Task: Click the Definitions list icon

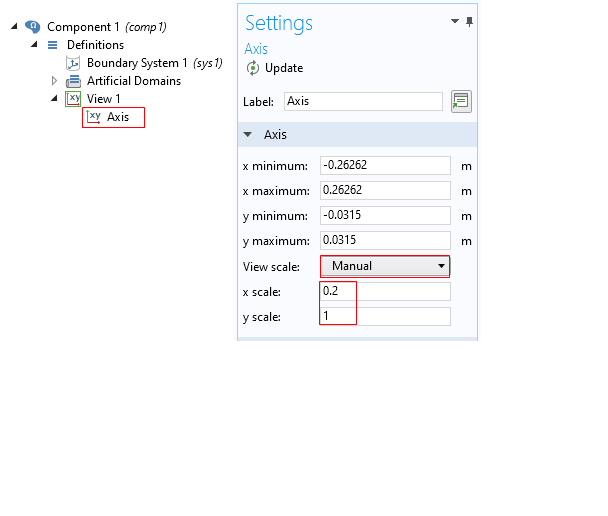Action: pyautogui.click(x=52, y=45)
